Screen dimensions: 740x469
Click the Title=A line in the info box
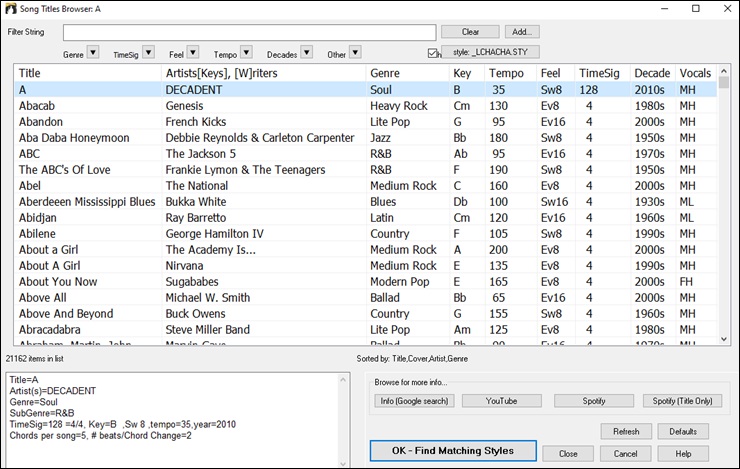[24, 380]
